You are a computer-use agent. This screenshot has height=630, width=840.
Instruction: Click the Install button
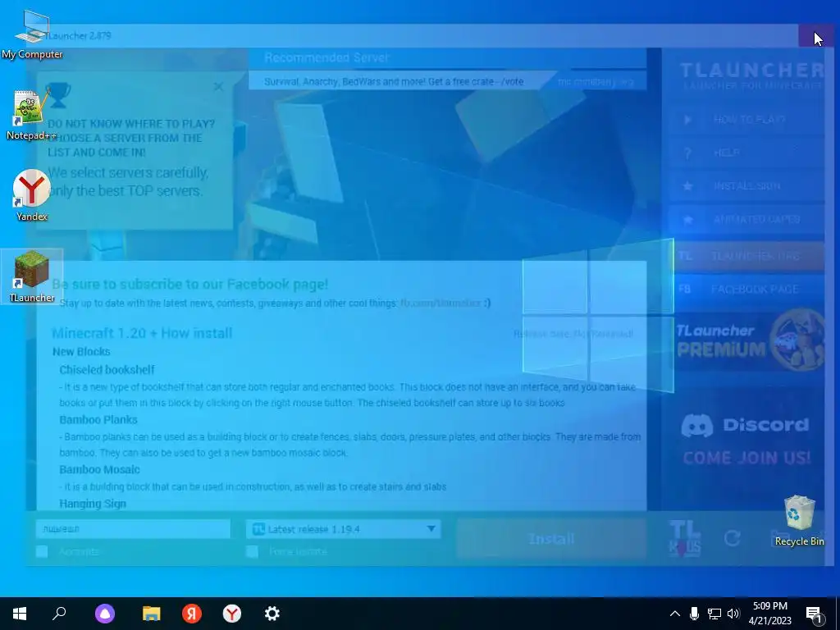[x=551, y=538]
